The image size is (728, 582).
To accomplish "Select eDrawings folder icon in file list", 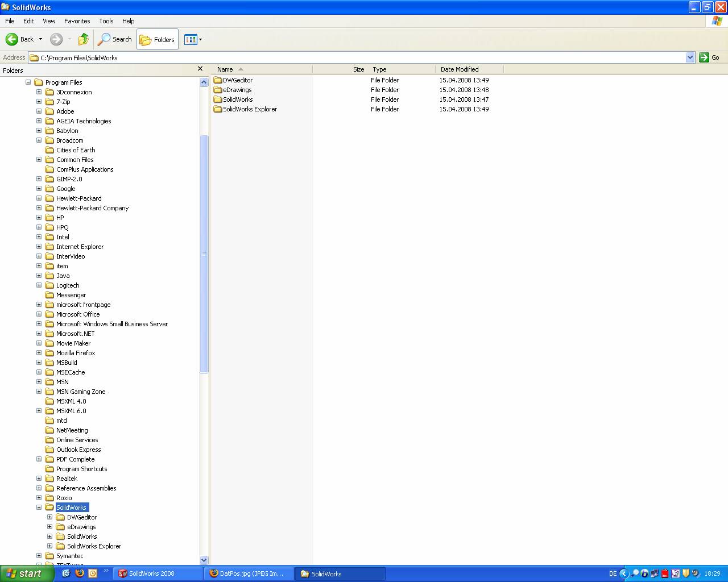I will (218, 90).
